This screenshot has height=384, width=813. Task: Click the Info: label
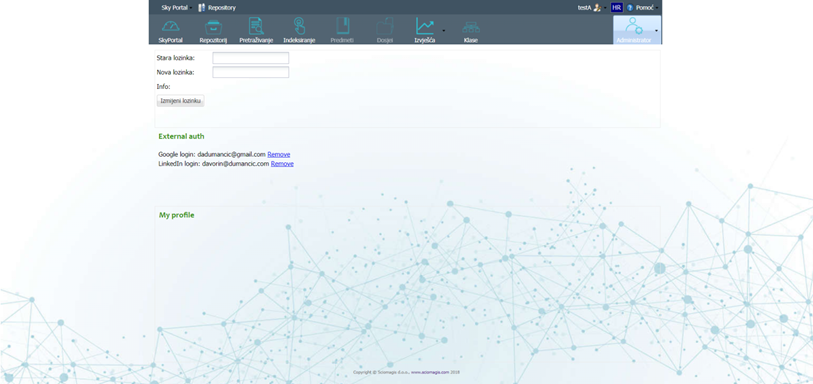163,87
